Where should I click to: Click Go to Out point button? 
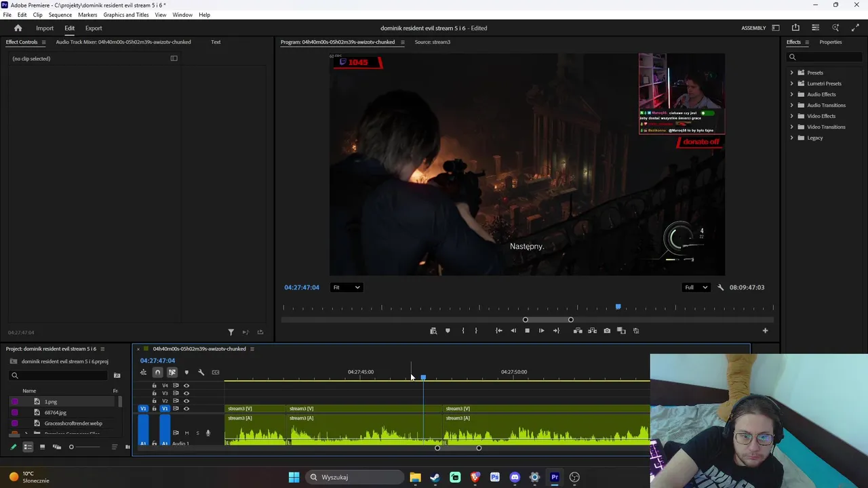coord(556,331)
